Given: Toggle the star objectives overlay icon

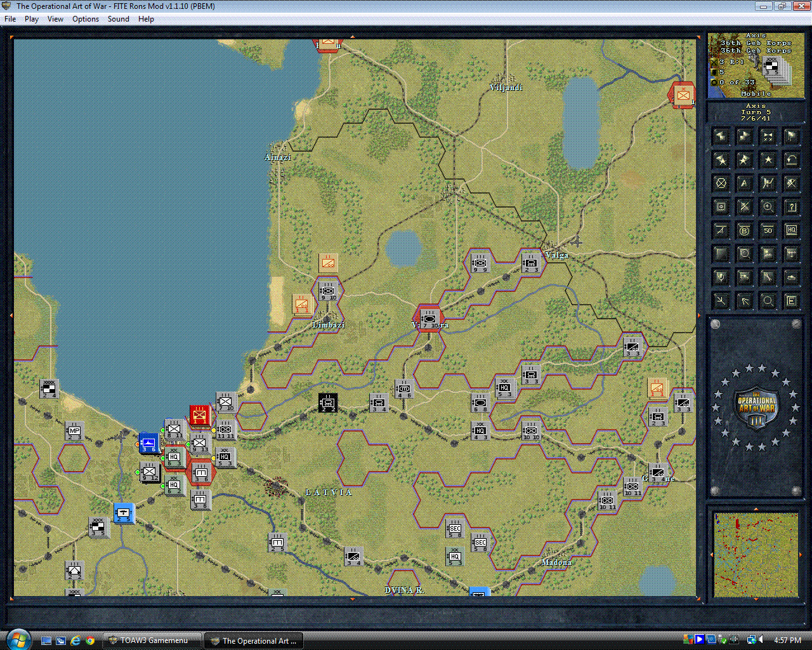Looking at the screenshot, I should (768, 159).
